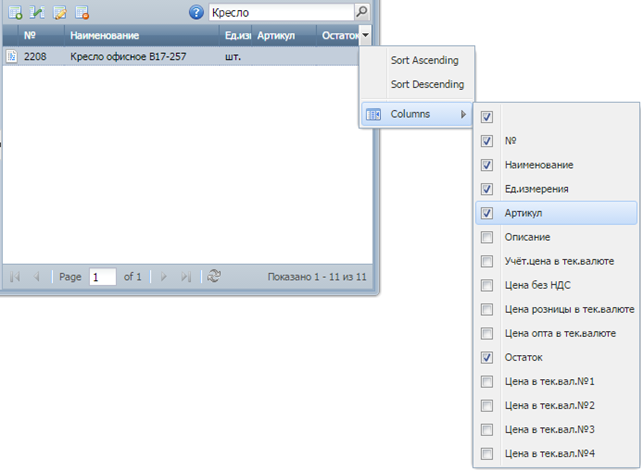This screenshot has height=470, width=641.
Task: Enable Цена в тек.вал.№2 checkbox
Action: pos(486,406)
